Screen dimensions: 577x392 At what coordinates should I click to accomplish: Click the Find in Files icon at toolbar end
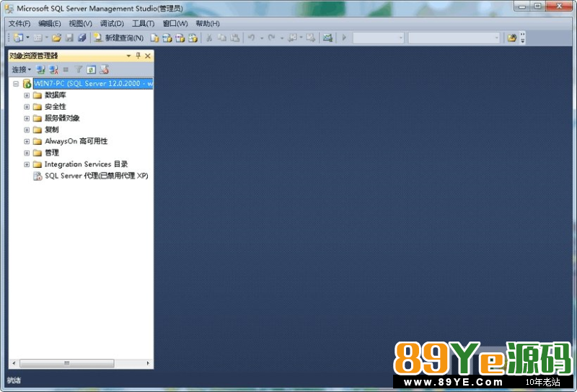512,37
